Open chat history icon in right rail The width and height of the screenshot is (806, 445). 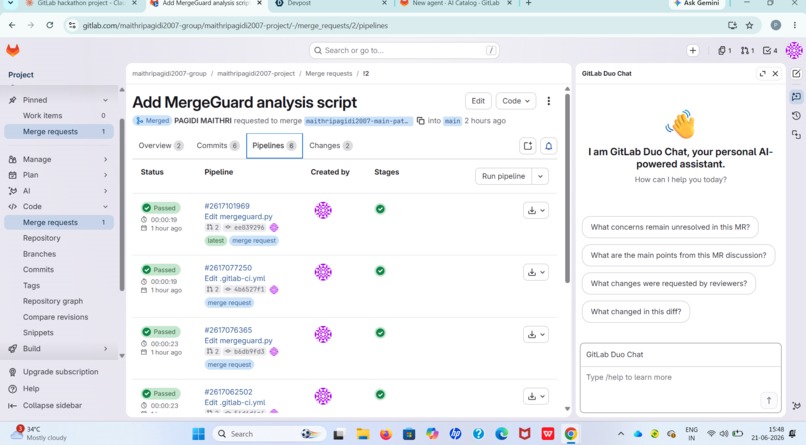tap(796, 116)
